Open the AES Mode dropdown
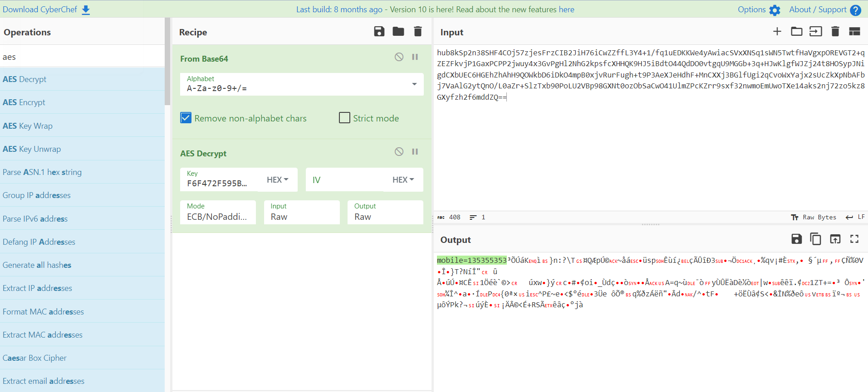The height and width of the screenshot is (392, 868). [x=218, y=213]
